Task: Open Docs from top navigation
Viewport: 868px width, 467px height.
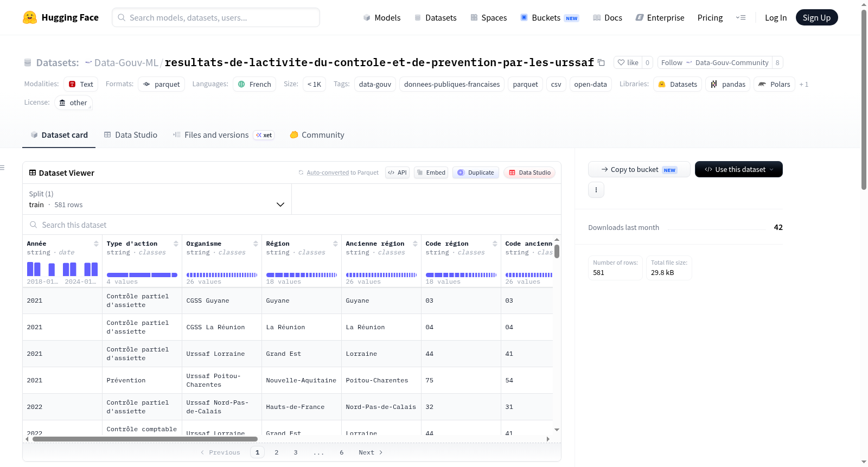Action: point(607,17)
